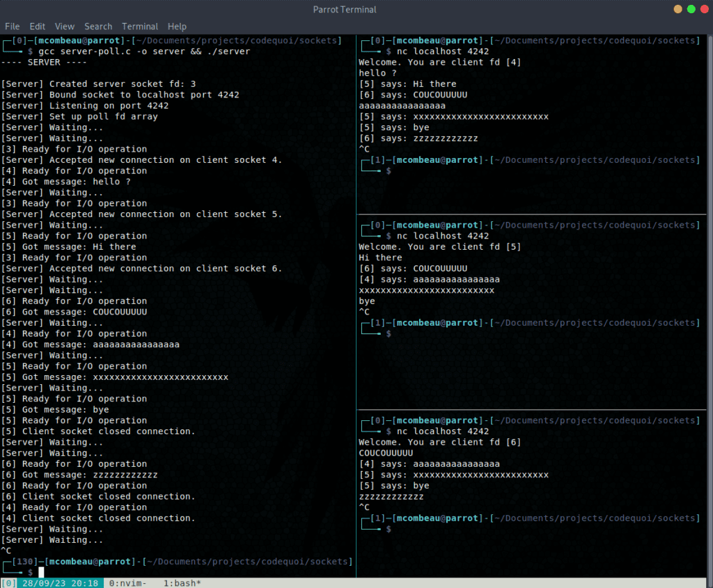Click the green maximize window button

(x=691, y=9)
